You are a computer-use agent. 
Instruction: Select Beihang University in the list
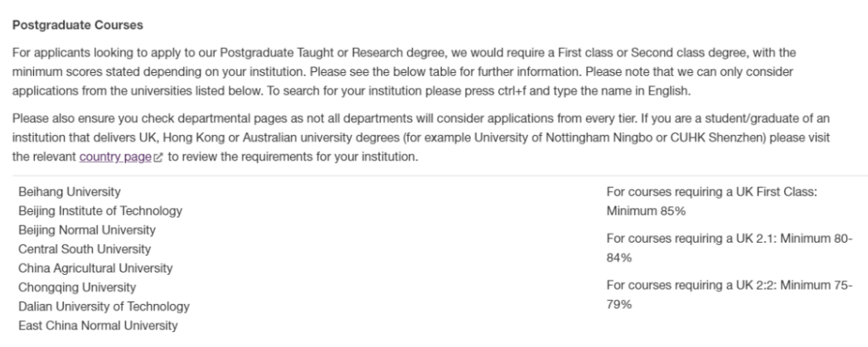[69, 192]
